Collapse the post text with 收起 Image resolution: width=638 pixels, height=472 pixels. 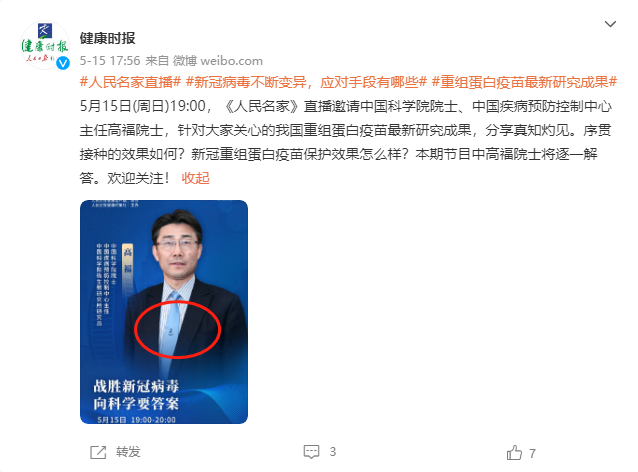point(195,178)
